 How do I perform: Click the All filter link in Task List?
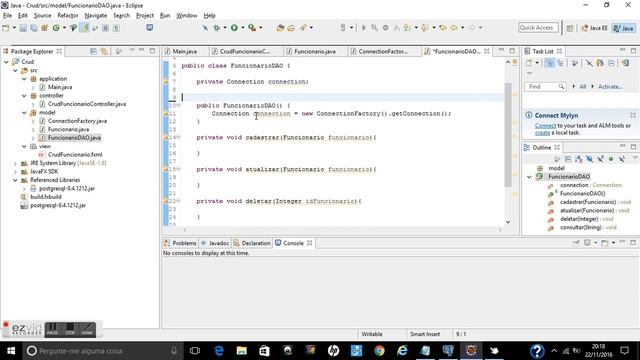pos(582,87)
